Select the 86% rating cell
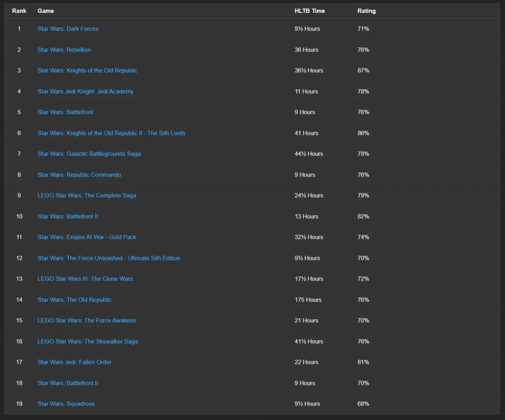Screen dimensions: 505x420 pos(363,133)
